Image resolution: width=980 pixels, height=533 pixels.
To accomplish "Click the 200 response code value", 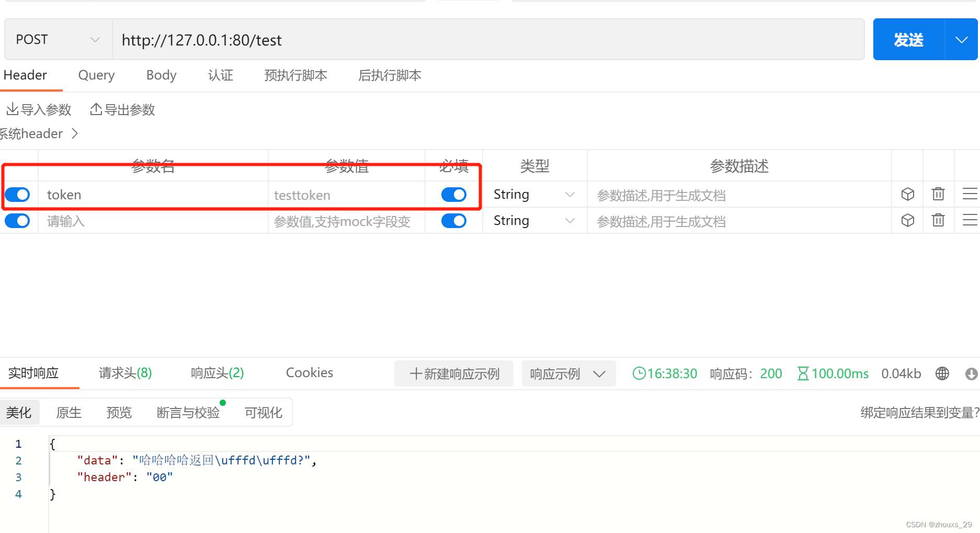I will (771, 373).
